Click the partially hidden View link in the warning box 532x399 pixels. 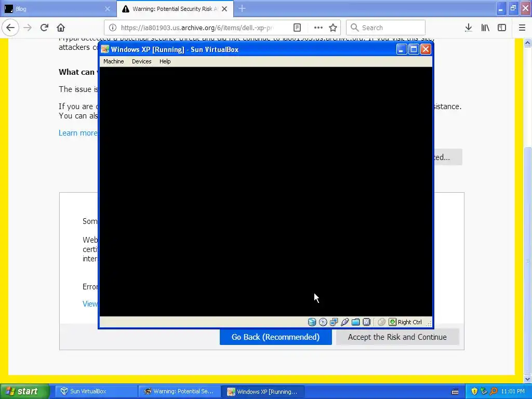[90, 303]
